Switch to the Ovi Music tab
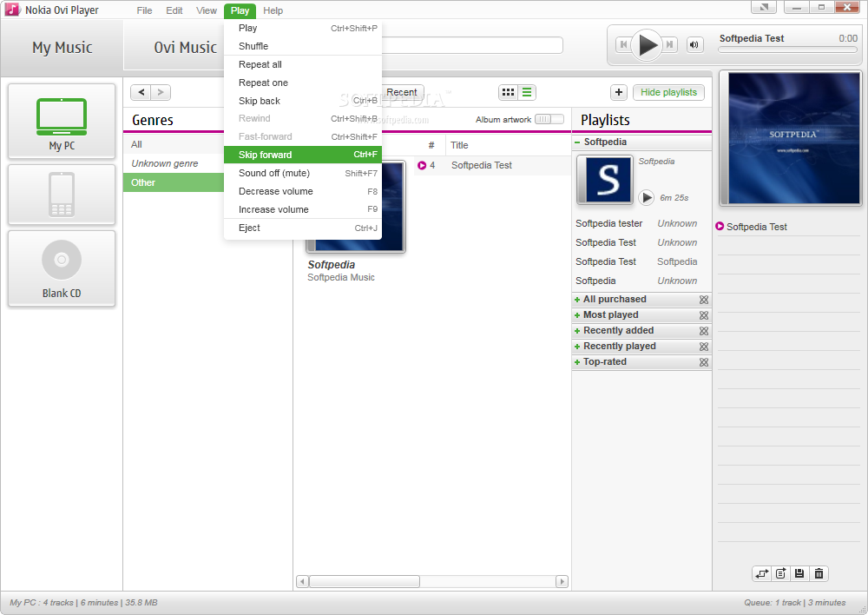Screen dimensions: 868x615 pyautogui.click(x=185, y=48)
